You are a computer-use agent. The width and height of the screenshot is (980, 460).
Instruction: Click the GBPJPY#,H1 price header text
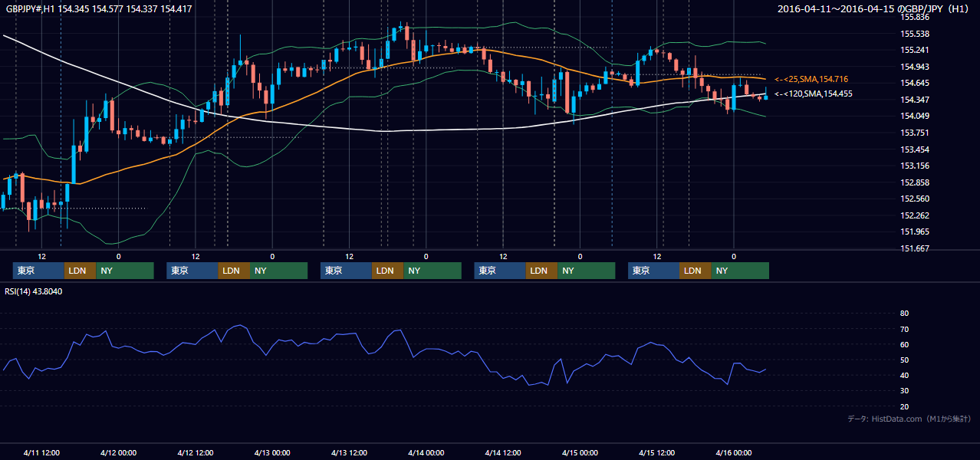99,8
